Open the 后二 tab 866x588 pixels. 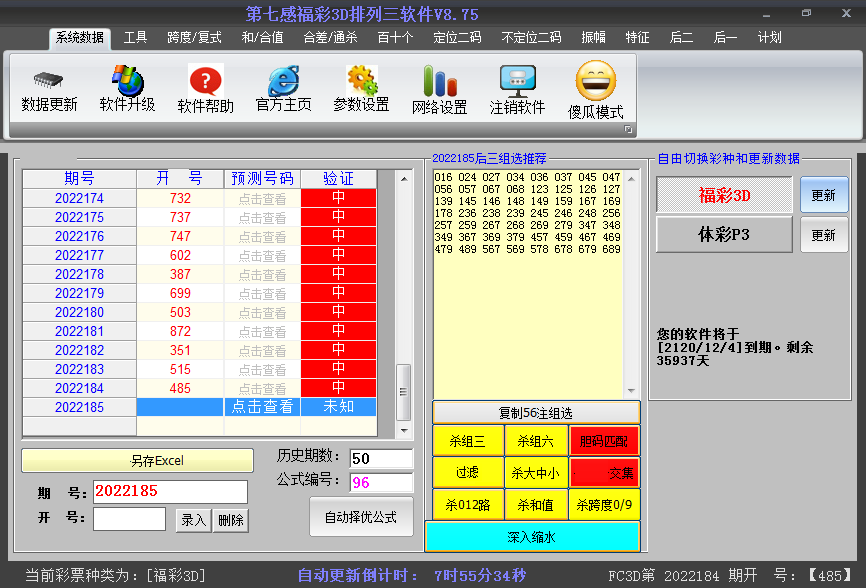click(682, 38)
